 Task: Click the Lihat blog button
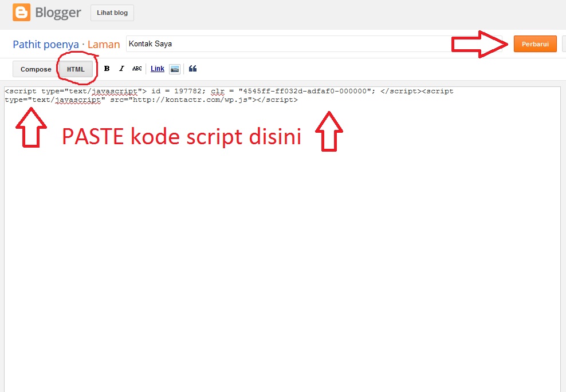pos(112,13)
